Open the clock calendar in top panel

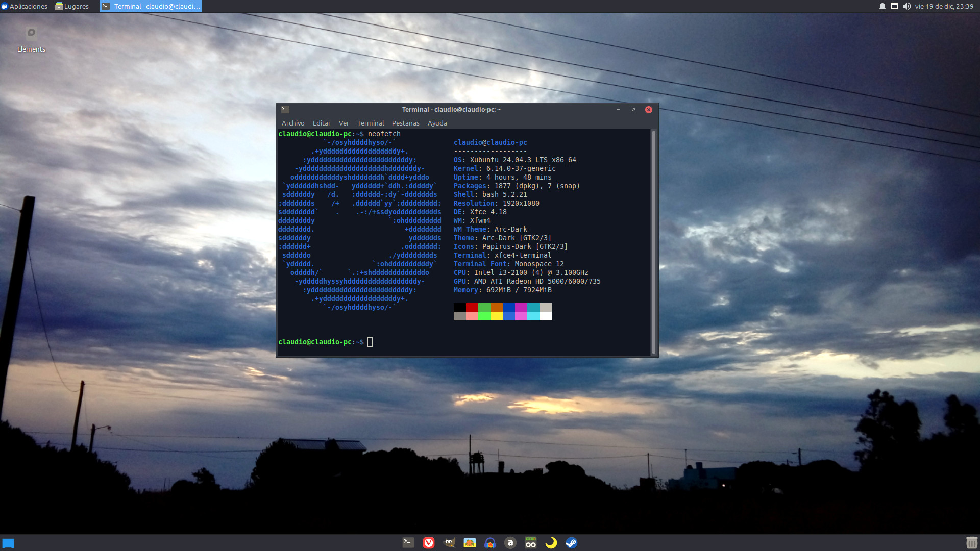[x=944, y=6]
